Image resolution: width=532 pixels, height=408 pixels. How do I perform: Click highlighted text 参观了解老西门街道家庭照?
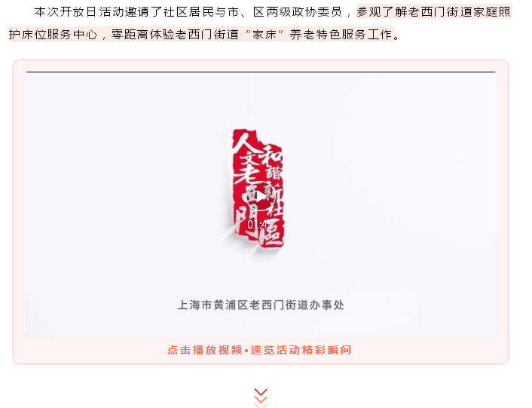tap(433, 12)
